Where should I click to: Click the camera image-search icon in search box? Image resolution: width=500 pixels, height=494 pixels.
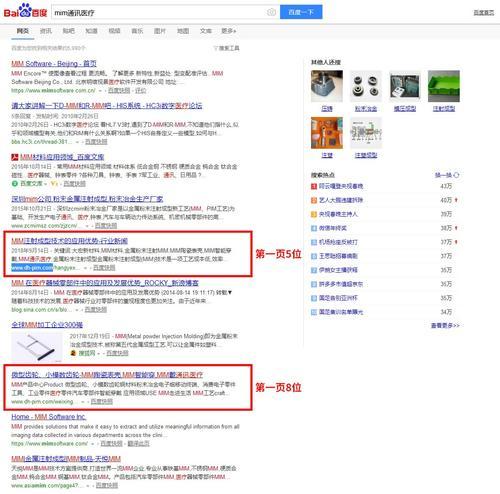(x=271, y=12)
